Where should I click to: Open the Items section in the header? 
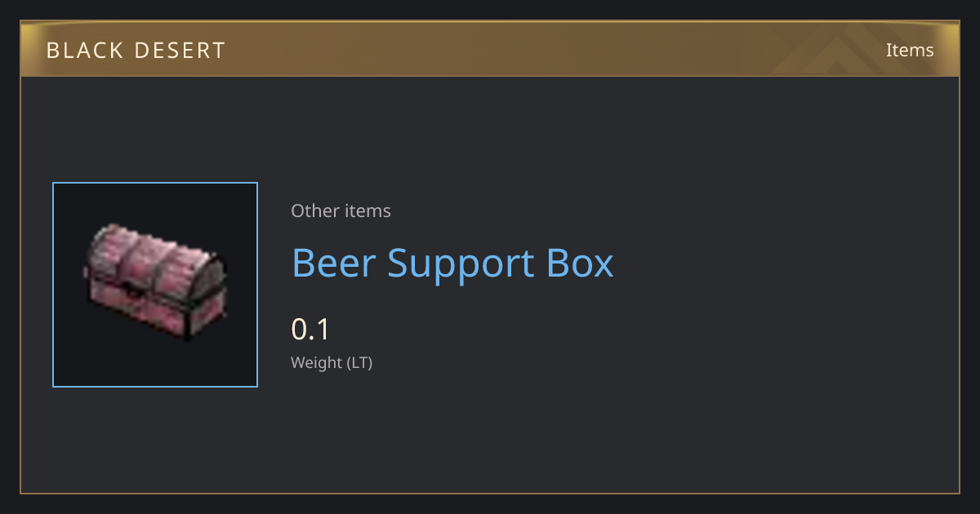tap(910, 50)
